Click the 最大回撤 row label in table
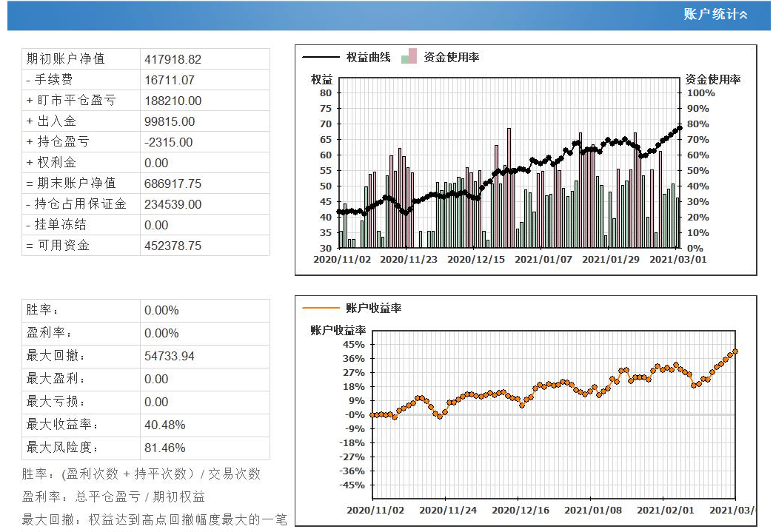This screenshot has height=532, width=773. (56, 356)
